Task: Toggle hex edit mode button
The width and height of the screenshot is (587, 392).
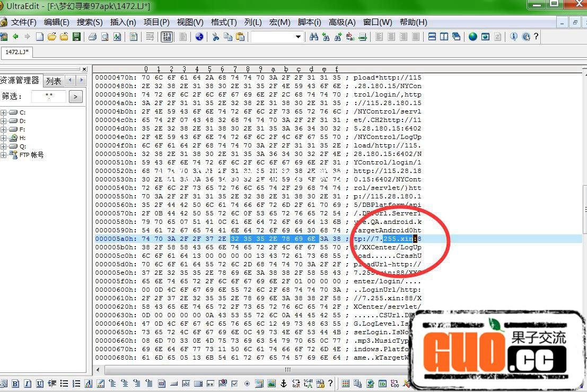Action: [167, 37]
